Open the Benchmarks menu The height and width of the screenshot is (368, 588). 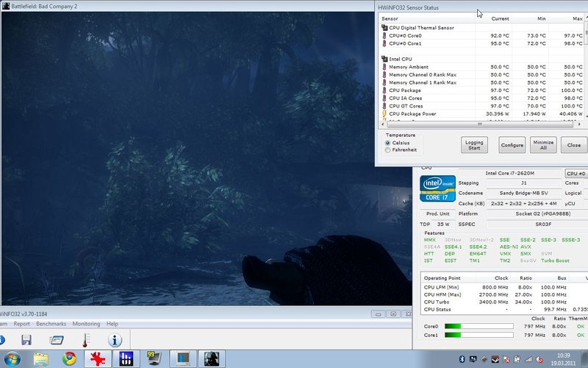51,324
